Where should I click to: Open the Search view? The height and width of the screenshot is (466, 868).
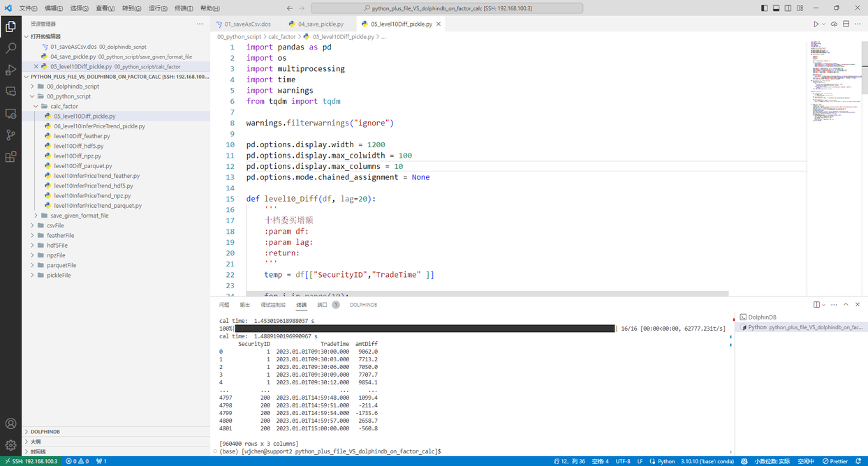[10, 49]
